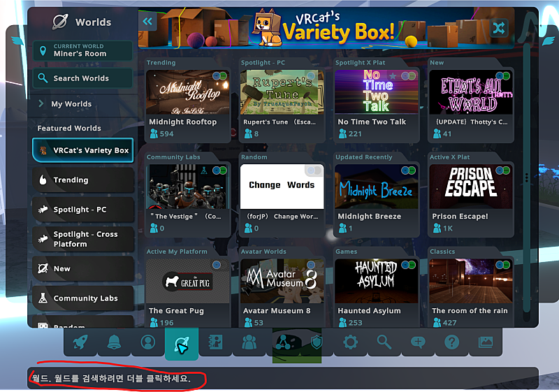Click the Updated Recently row header
This screenshot has width=559, height=392.
click(x=363, y=157)
